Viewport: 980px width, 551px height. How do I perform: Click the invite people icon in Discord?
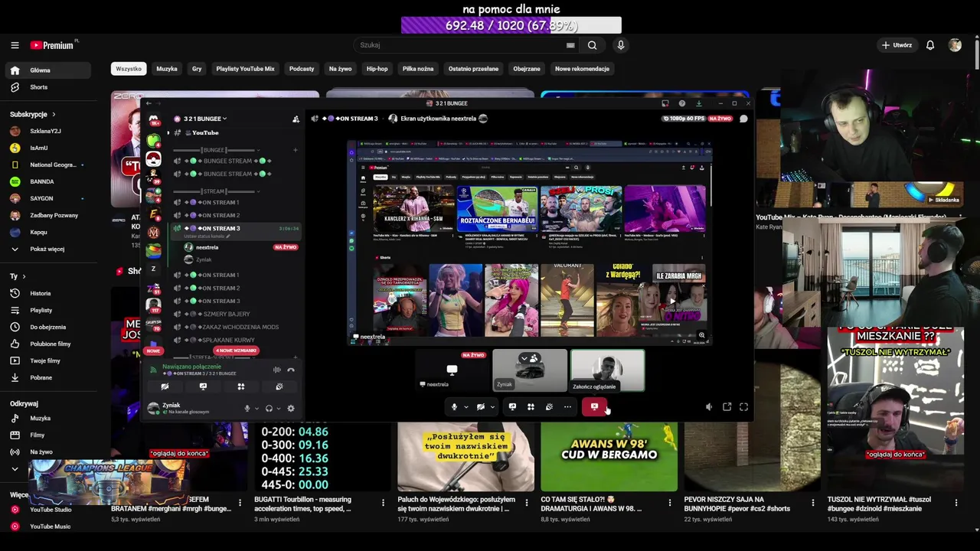tap(296, 119)
